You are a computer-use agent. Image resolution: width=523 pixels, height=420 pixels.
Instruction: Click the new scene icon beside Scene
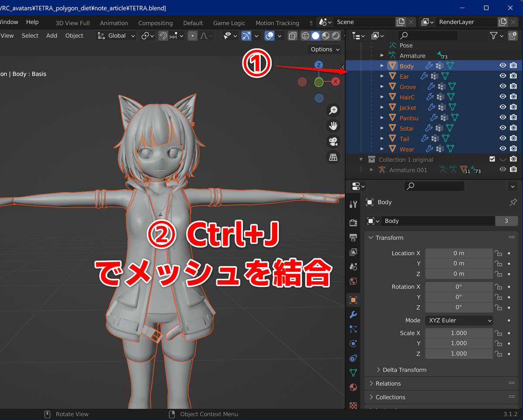400,22
